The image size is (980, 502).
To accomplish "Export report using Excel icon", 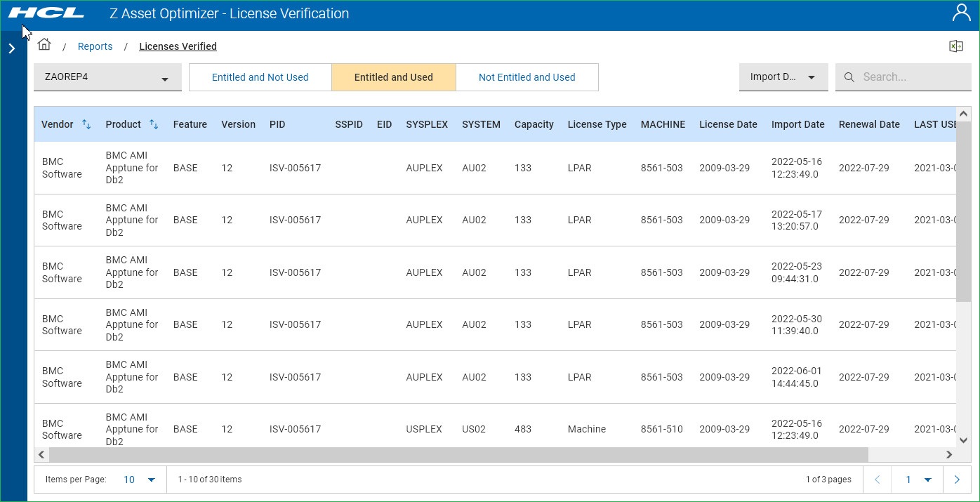I will tap(955, 46).
